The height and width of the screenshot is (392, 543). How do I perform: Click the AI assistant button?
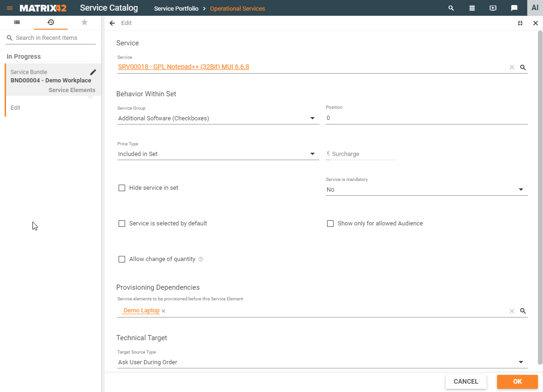click(535, 8)
